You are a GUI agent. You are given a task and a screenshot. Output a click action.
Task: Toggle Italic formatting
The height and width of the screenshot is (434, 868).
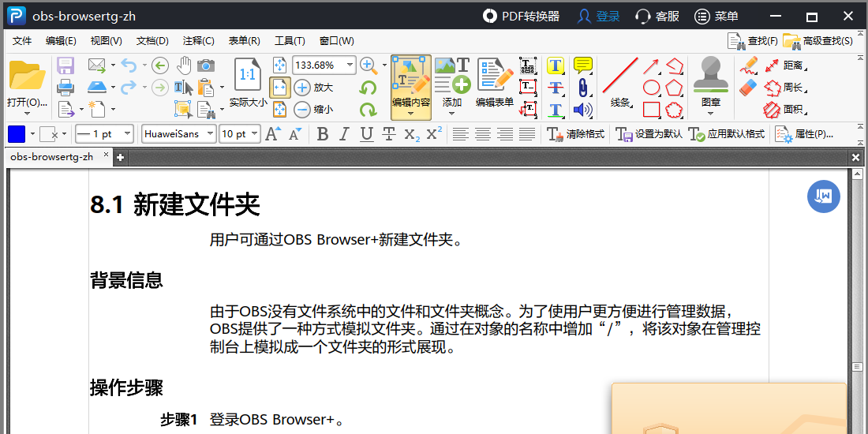tap(344, 134)
